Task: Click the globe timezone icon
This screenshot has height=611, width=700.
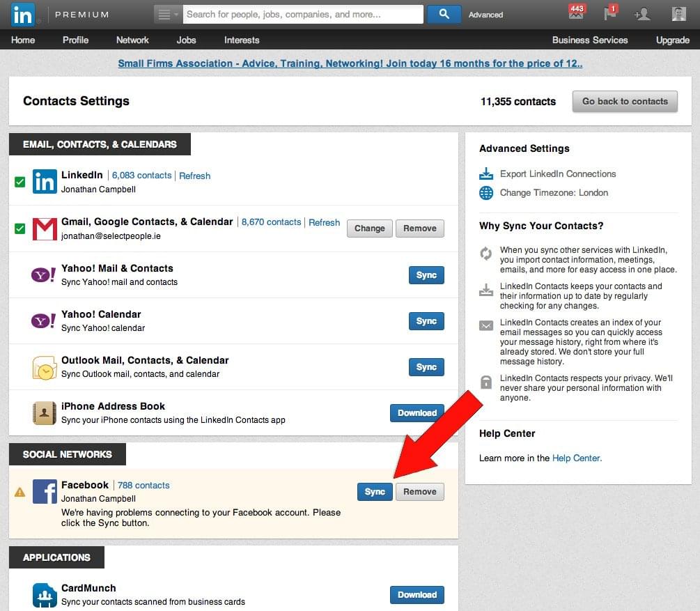Action: [485, 193]
